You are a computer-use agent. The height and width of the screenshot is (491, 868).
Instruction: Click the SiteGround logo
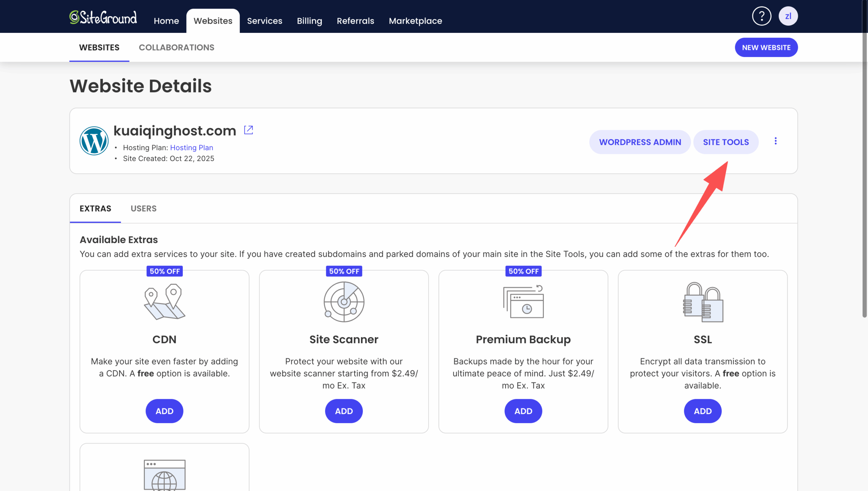[103, 18]
